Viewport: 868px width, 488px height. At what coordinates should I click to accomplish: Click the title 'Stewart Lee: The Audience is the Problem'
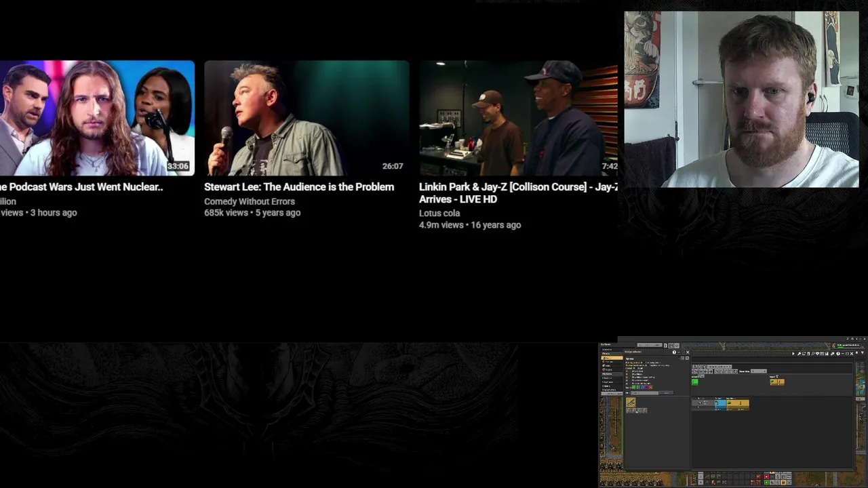pyautogui.click(x=299, y=187)
